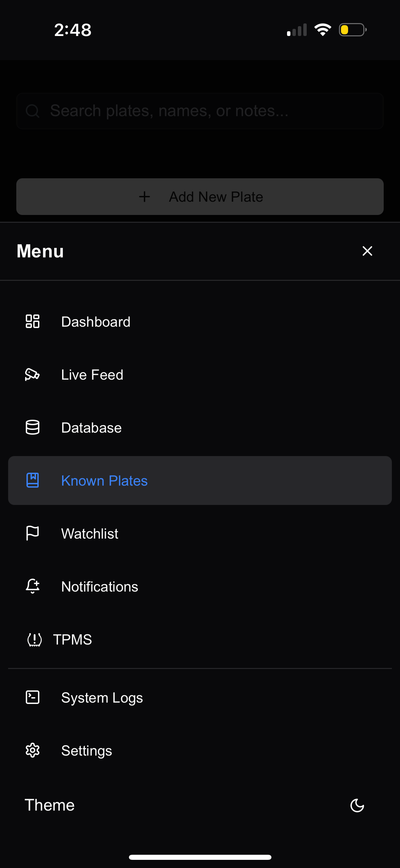Click the TPMS tire warning icon
The height and width of the screenshot is (868, 400).
[34, 639]
